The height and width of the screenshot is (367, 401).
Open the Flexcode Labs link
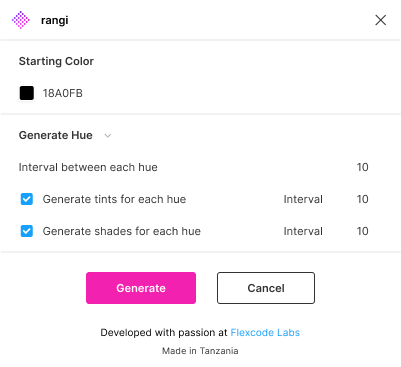[265, 332]
